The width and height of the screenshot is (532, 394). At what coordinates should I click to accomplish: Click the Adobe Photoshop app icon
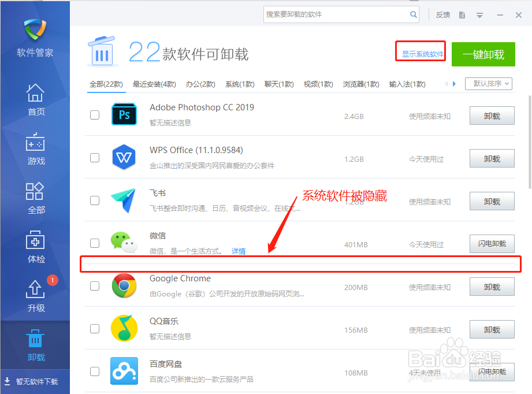click(124, 115)
